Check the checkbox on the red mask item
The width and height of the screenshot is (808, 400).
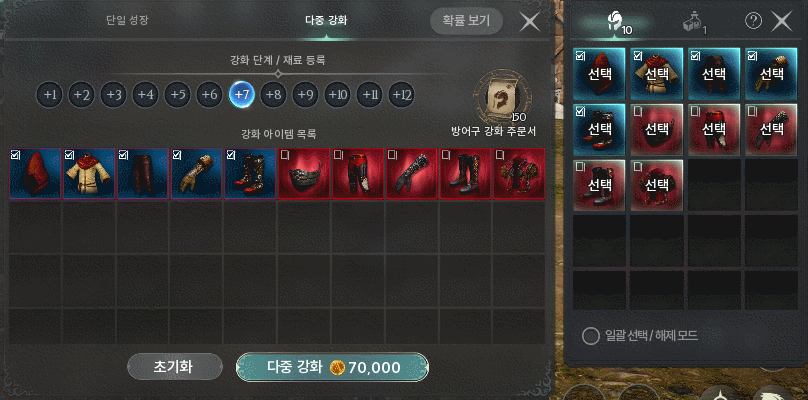283,154
